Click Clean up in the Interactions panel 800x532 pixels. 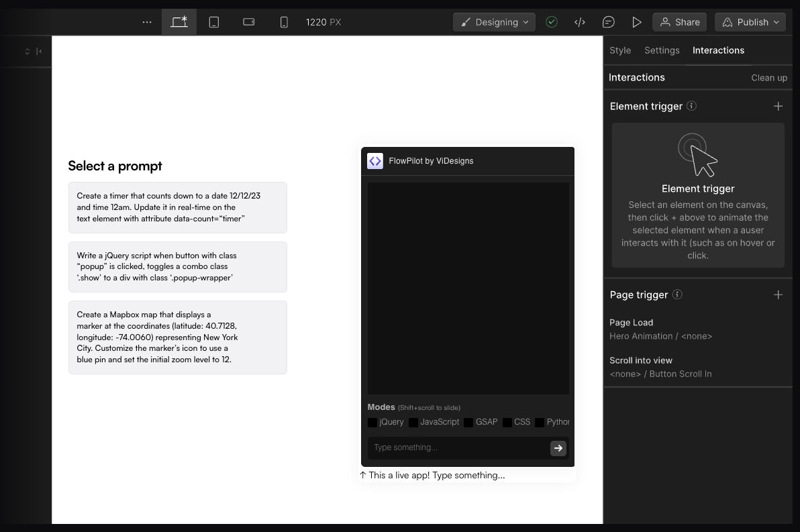[769, 77]
